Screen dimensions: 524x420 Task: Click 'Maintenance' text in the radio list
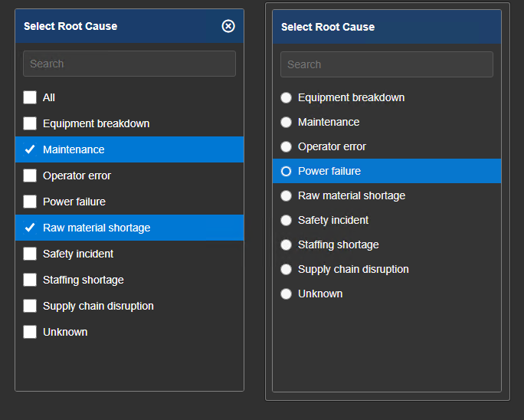329,122
